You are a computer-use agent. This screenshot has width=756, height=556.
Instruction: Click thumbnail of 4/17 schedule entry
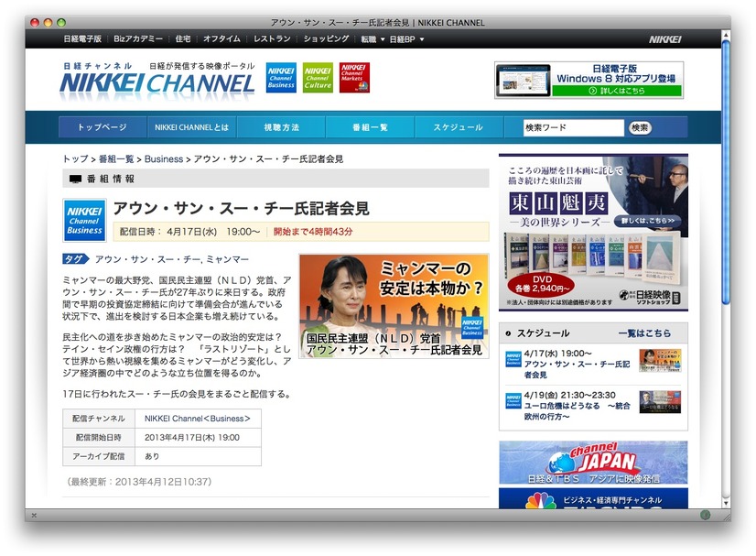(x=660, y=360)
